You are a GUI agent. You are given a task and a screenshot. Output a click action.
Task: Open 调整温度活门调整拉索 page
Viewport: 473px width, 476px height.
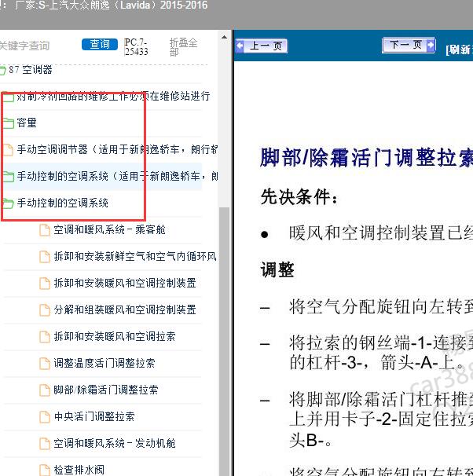tap(104, 363)
